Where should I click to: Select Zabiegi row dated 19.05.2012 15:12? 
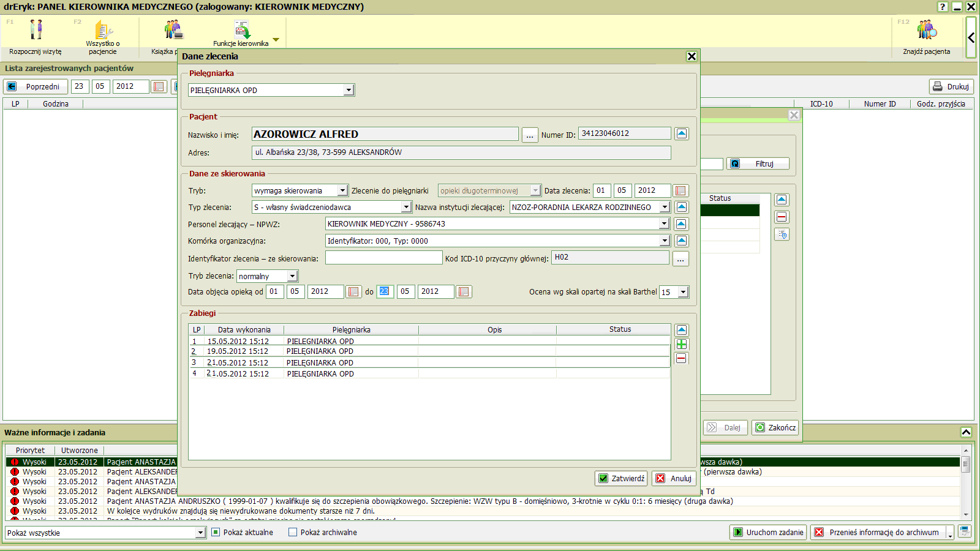(x=429, y=351)
